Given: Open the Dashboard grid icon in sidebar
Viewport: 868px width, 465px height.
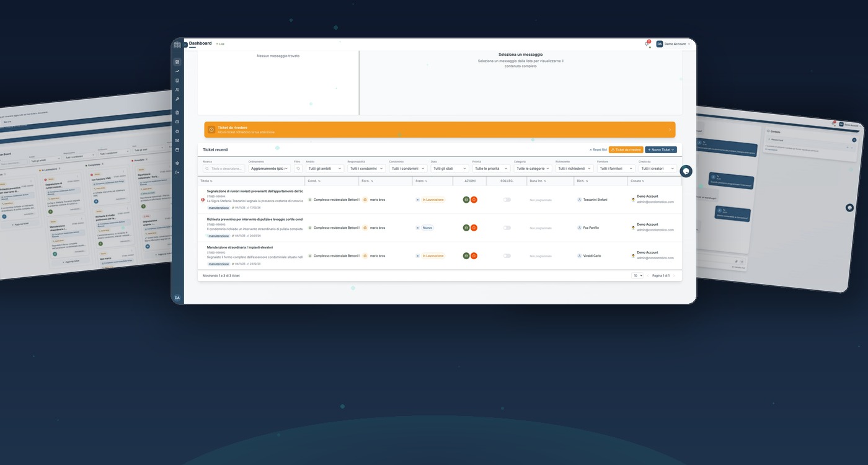Looking at the screenshot, I should [177, 61].
